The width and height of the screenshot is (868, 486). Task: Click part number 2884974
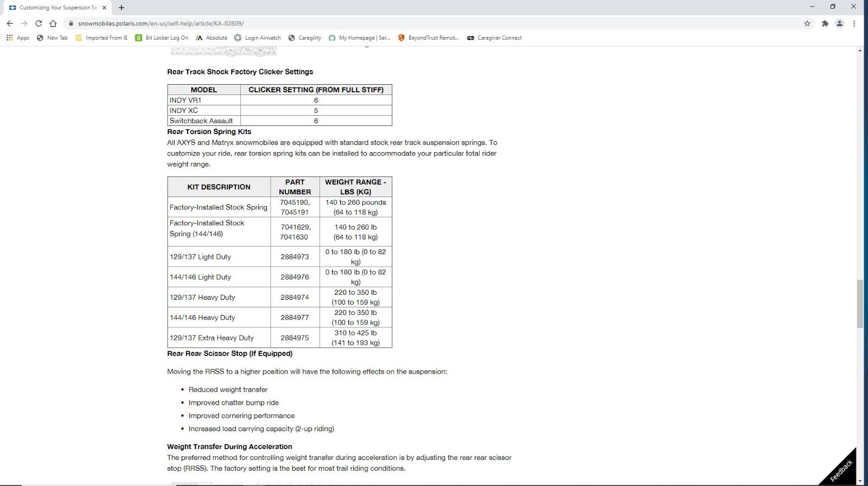[x=295, y=298]
